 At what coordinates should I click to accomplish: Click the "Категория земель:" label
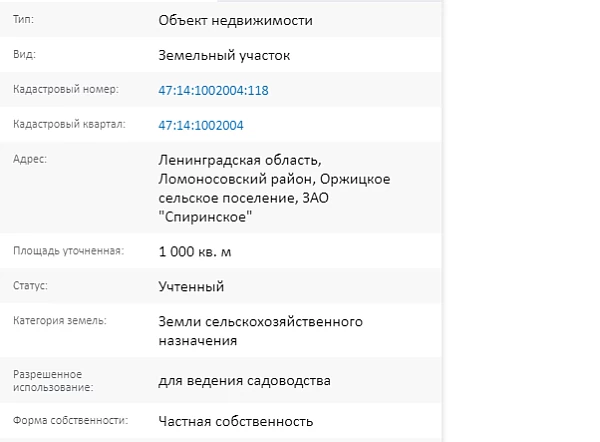pyautogui.click(x=60, y=321)
